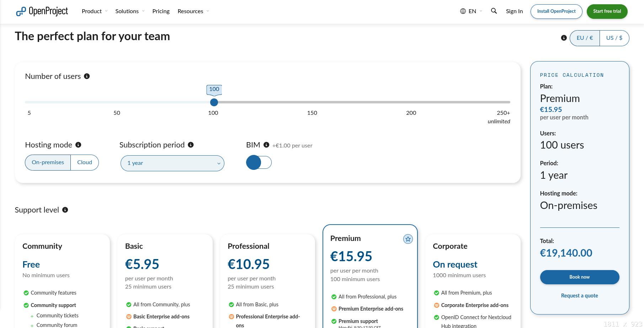Show info for Support level

(x=65, y=210)
